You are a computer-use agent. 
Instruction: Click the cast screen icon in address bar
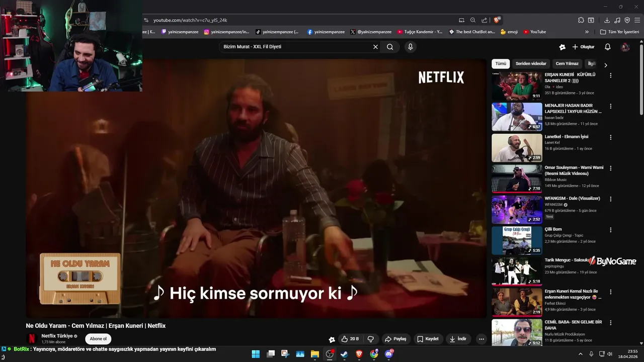pos(461,20)
